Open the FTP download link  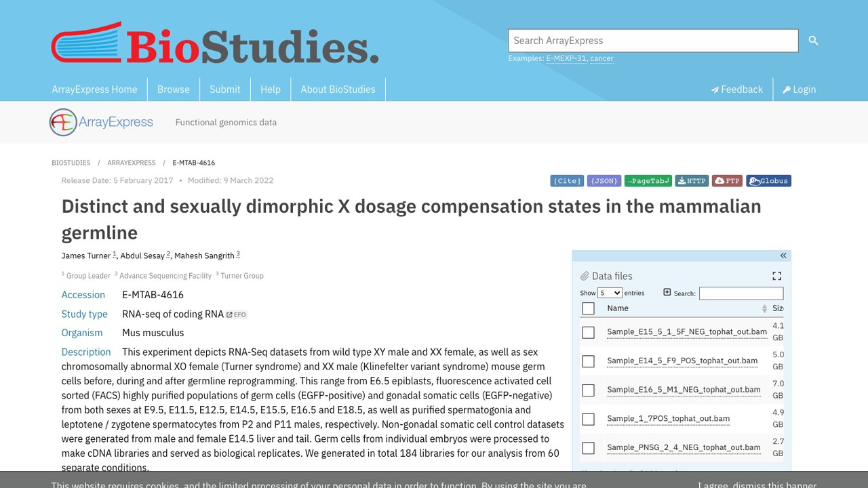coord(728,181)
